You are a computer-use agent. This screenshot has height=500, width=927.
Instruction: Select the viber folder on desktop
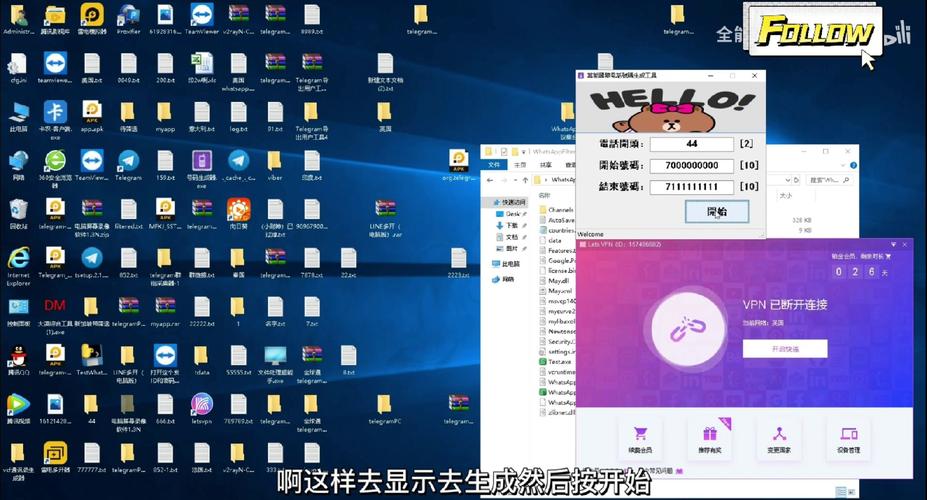pos(275,165)
